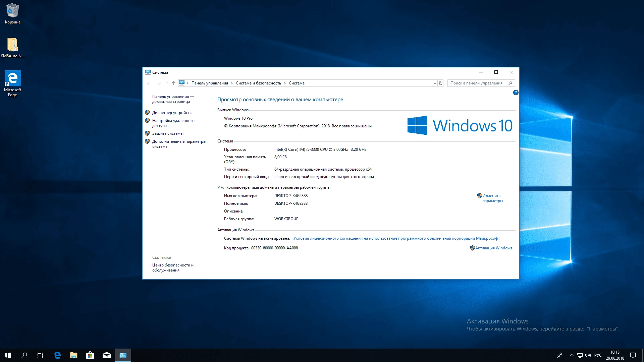
Task: Refresh the System page
Action: pyautogui.click(x=441, y=83)
